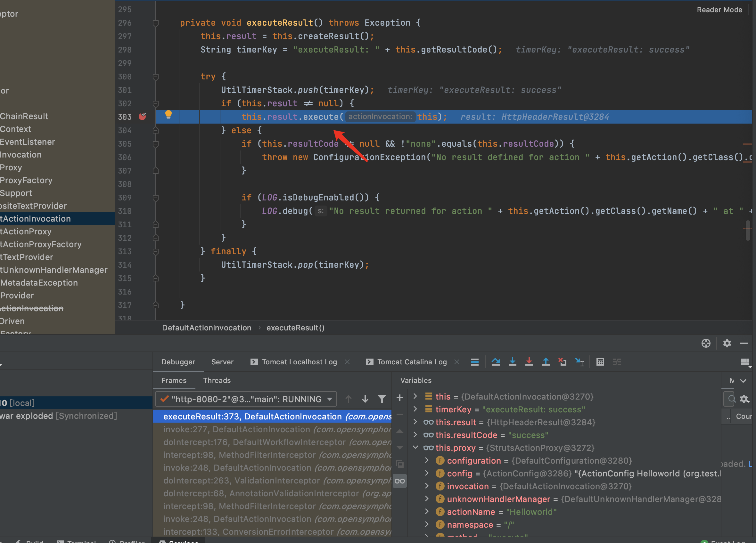Click the Step Over debugger icon
The height and width of the screenshot is (543, 756).
pyautogui.click(x=495, y=362)
